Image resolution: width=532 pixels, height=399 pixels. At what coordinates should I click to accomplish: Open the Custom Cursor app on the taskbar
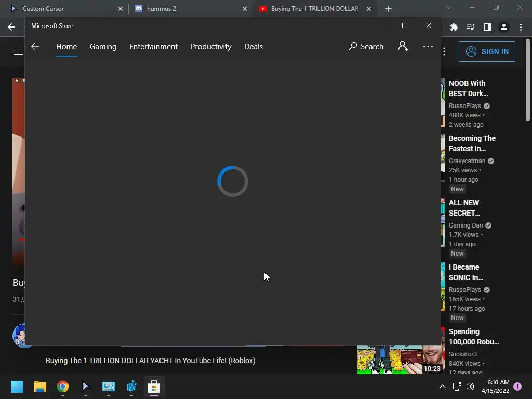click(86, 387)
